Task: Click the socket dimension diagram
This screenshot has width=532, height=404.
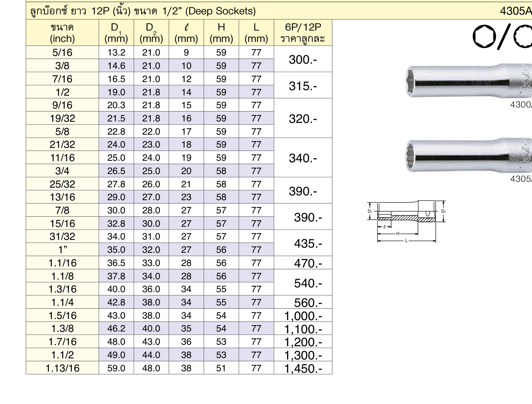Action: [407, 222]
